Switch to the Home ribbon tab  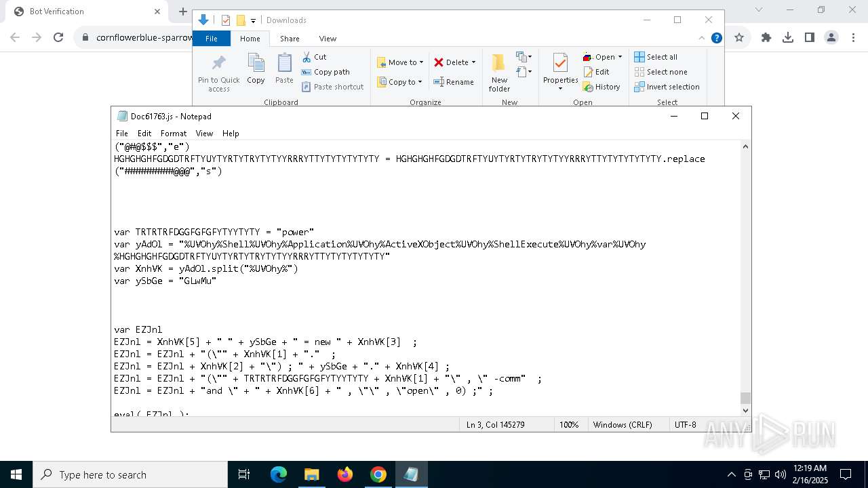tap(250, 39)
